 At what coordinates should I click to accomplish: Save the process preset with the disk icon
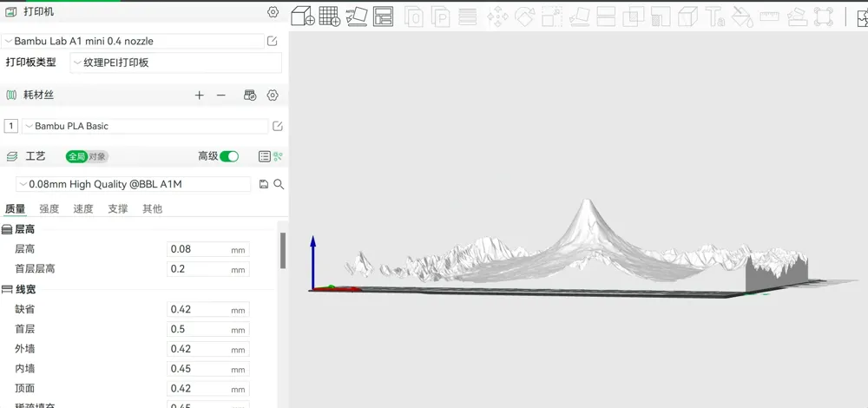[264, 184]
